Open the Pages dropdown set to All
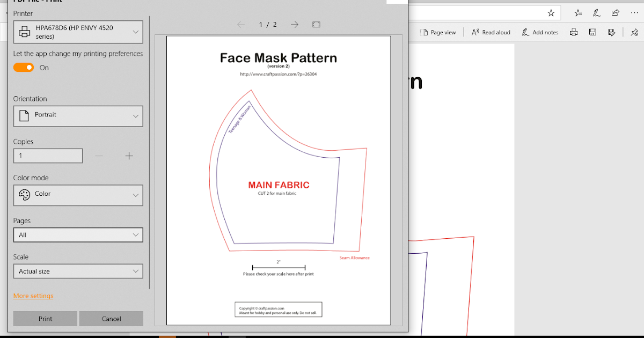The image size is (644, 338). 78,234
